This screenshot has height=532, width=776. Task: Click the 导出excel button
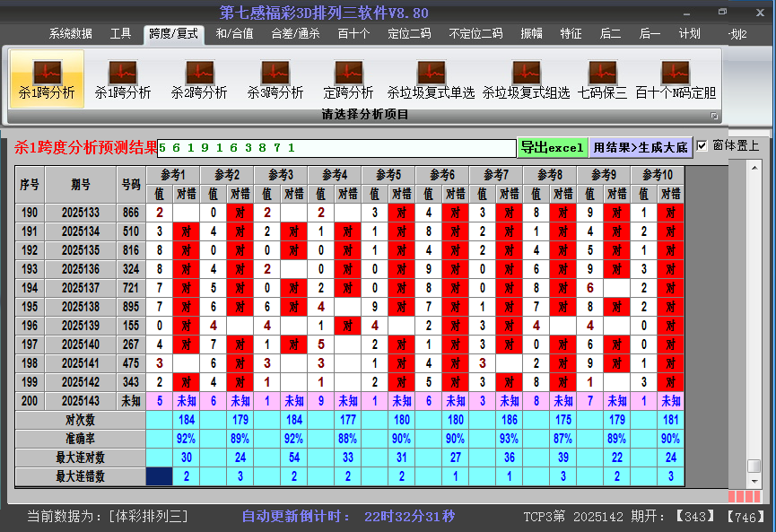pos(553,147)
